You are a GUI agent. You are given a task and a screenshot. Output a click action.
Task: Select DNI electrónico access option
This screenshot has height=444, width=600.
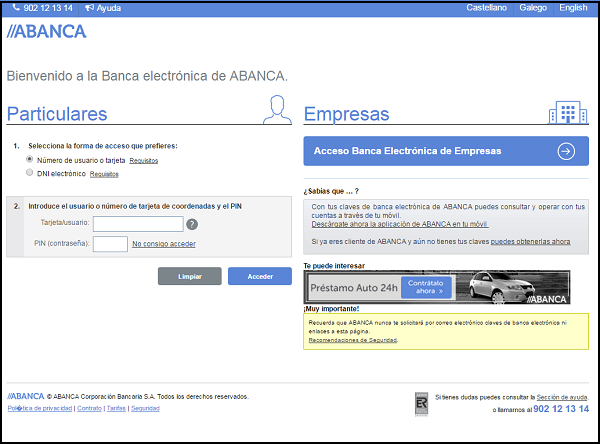29,172
